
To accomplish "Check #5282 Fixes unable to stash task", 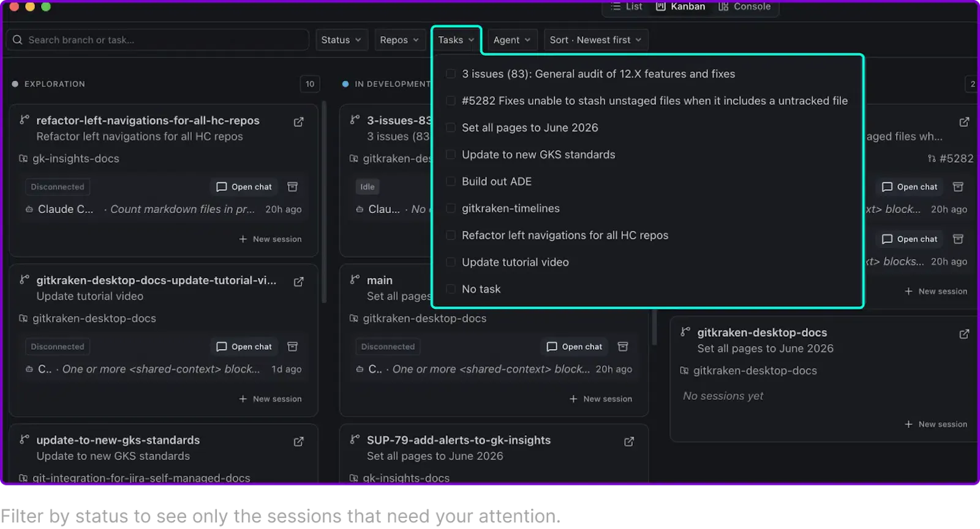I will tap(451, 101).
